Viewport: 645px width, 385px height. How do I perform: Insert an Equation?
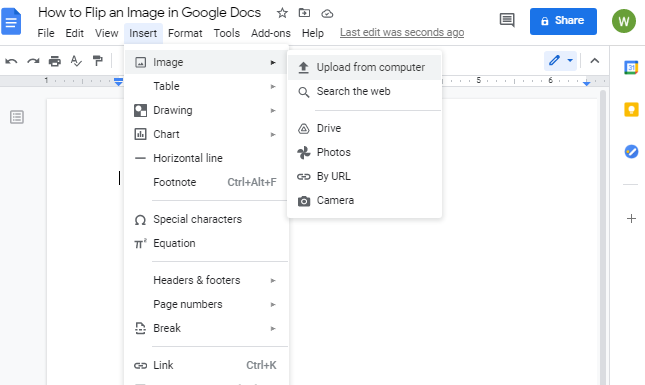206,244
